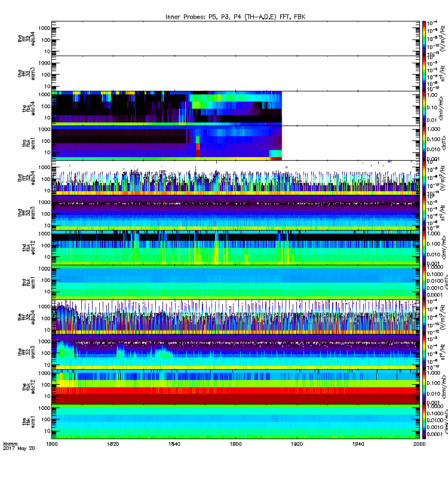Click the '2000' time axis label
This screenshot has width=448, height=478.
pyautogui.click(x=419, y=444)
